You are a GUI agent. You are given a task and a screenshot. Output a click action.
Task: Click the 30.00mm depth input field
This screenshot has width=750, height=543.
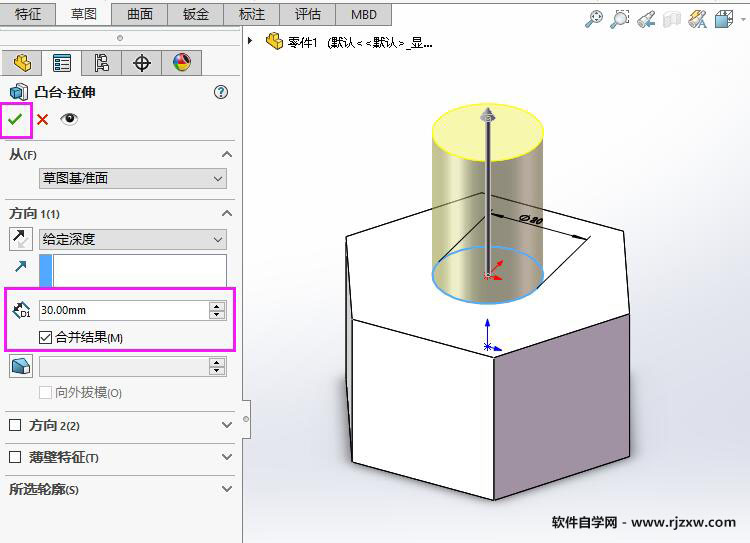[x=123, y=310]
